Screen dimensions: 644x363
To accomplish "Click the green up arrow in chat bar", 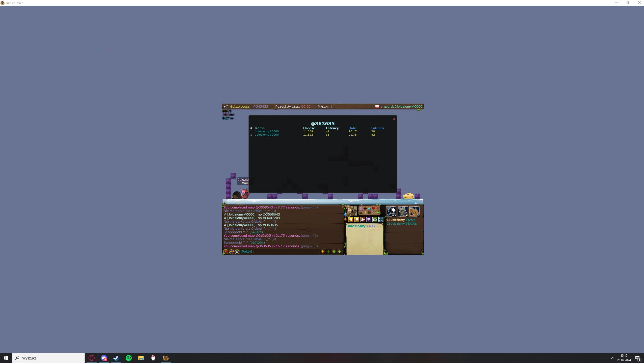I will pos(339,252).
